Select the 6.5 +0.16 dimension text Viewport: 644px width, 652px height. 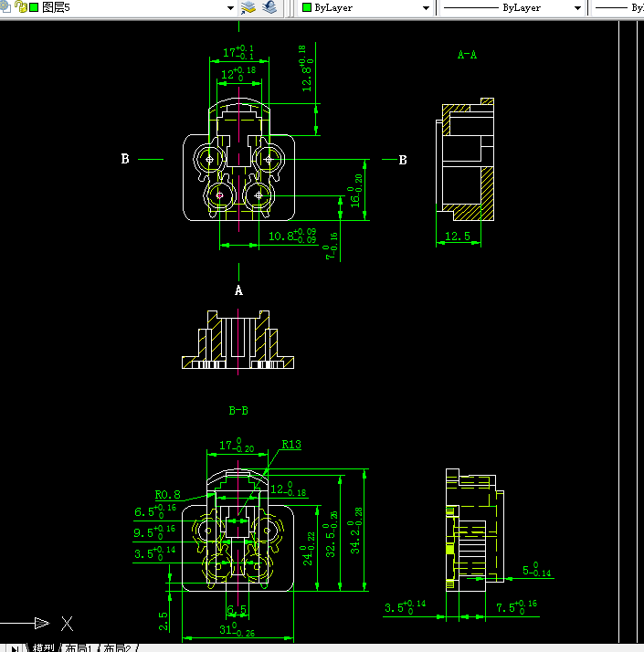155,511
